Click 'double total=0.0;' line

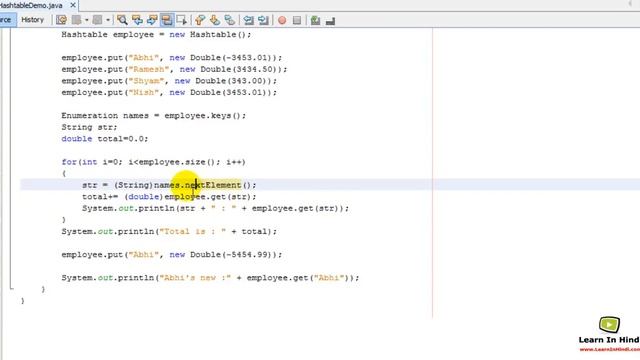(105, 139)
